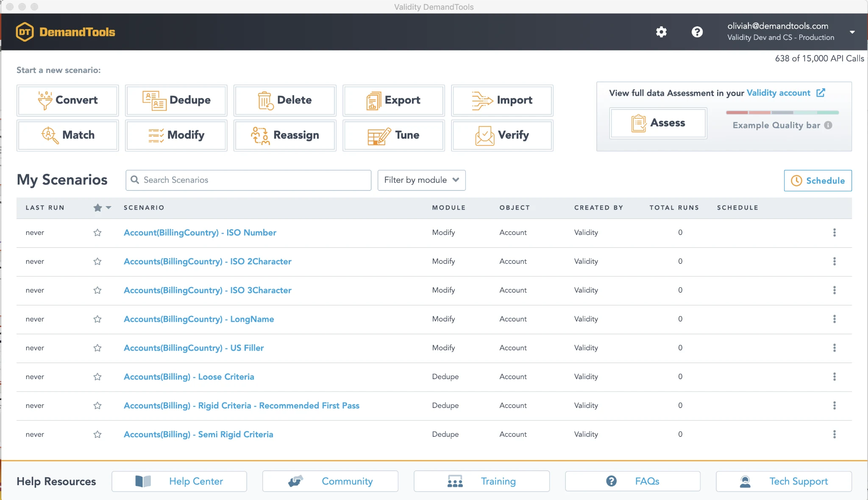868x500 pixels.
Task: Open the help question mark icon
Action: (x=697, y=32)
